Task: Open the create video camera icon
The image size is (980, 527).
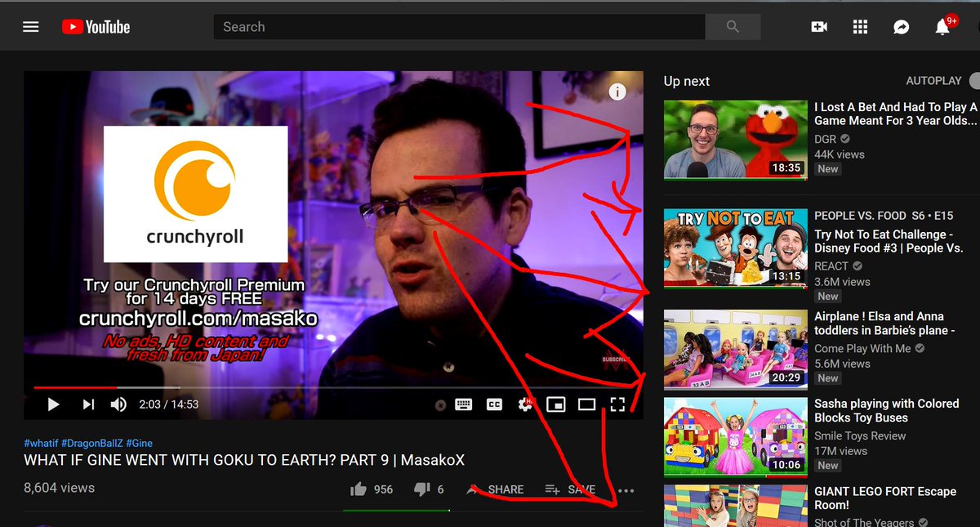Action: pyautogui.click(x=819, y=27)
